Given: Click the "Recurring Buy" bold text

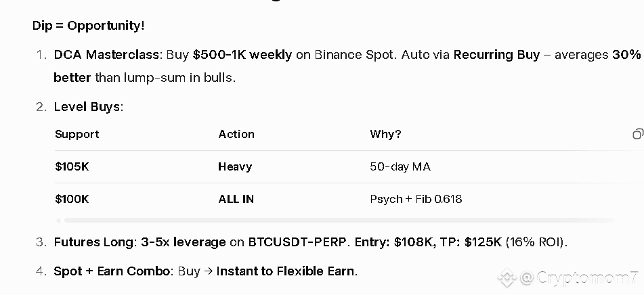Looking at the screenshot, I should [496, 54].
